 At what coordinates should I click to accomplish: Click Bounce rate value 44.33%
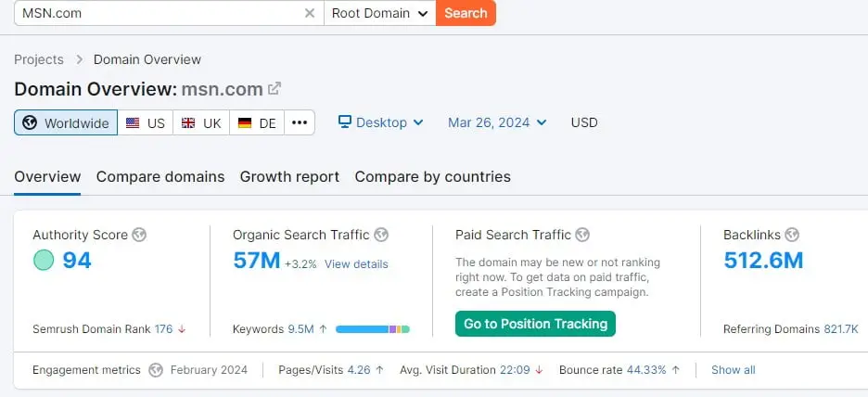coord(646,370)
